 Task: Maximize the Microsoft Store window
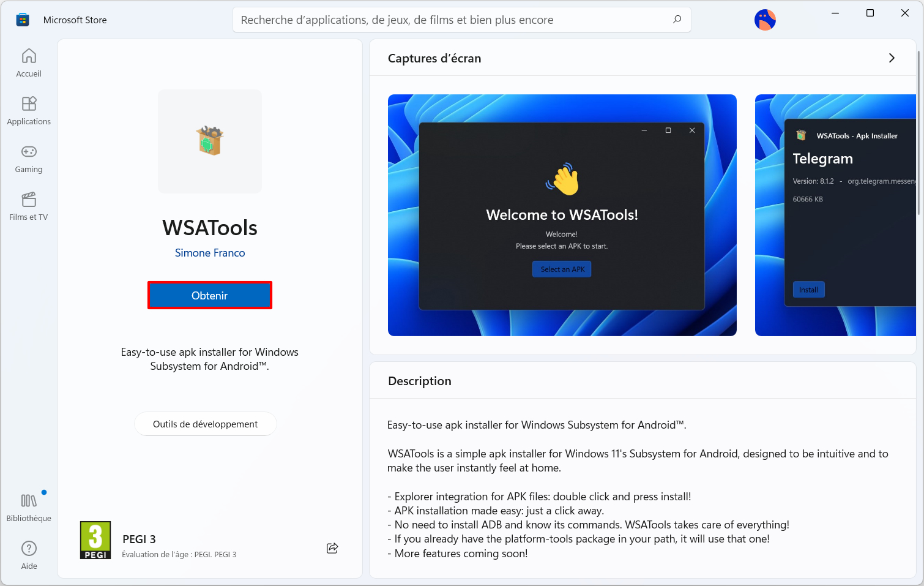coord(870,13)
